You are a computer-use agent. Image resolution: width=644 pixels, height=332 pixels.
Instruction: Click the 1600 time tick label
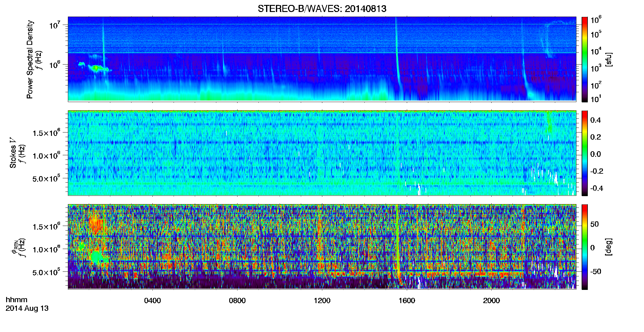coord(407,300)
